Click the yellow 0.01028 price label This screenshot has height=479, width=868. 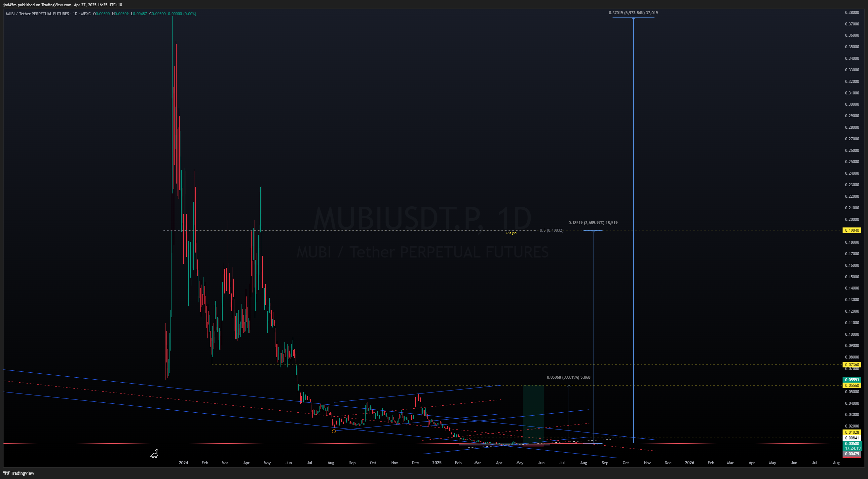(x=851, y=432)
